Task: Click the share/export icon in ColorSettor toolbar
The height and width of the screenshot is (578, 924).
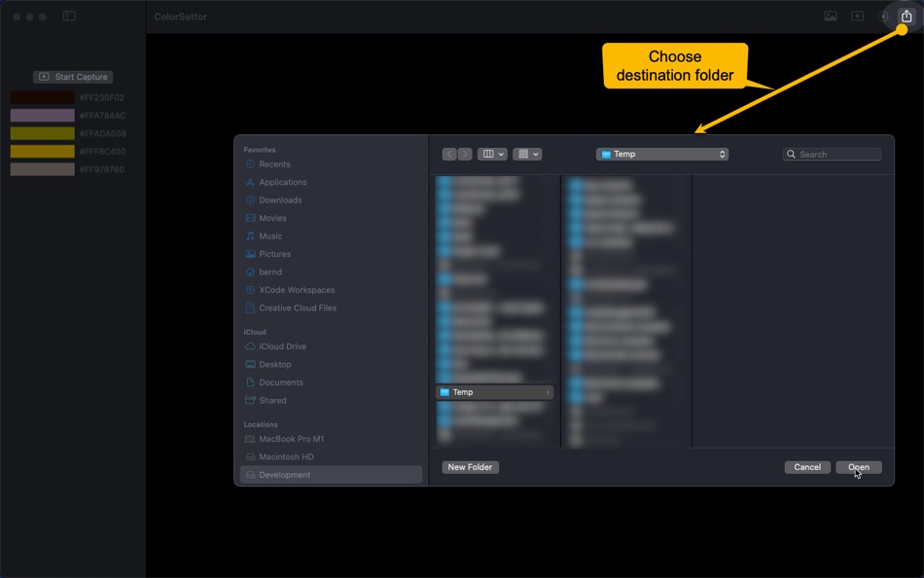Action: (906, 16)
